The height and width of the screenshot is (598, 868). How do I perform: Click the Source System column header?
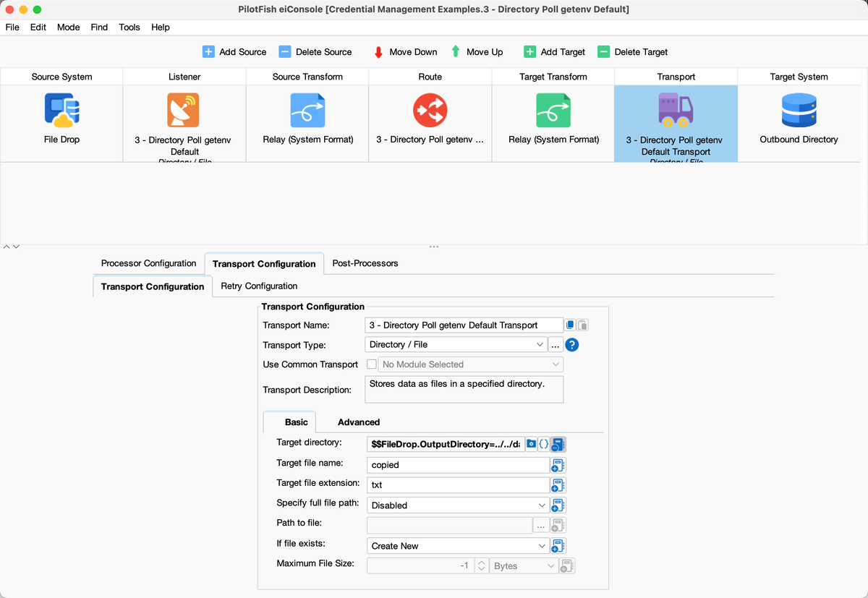[61, 77]
